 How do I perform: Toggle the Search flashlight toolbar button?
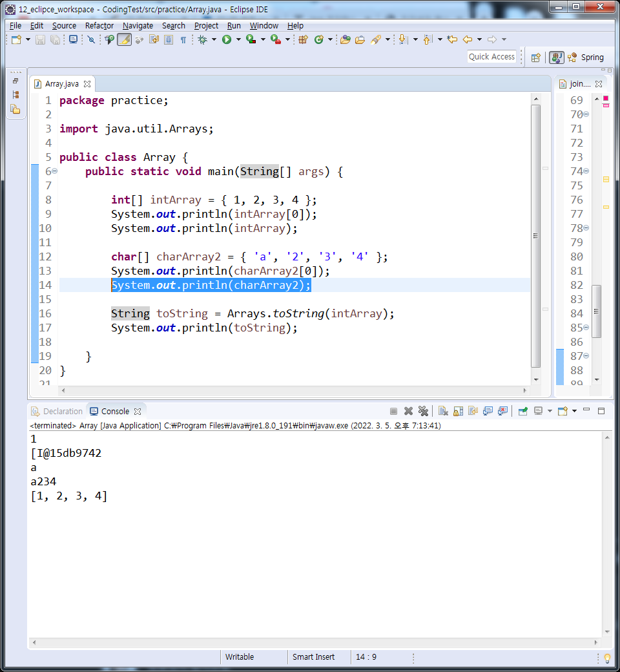[376, 40]
